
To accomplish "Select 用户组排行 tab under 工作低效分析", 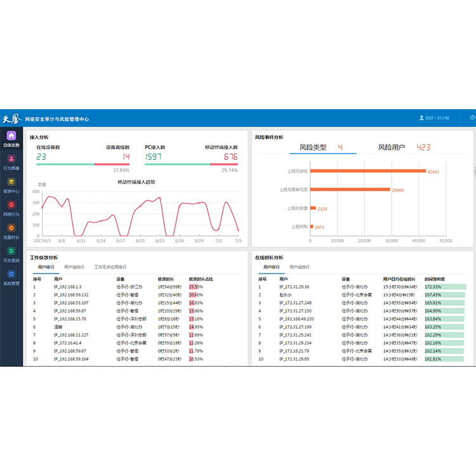I will coord(74,267).
